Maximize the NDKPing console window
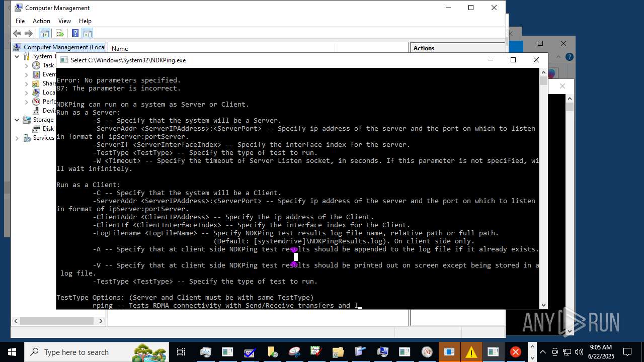The width and height of the screenshot is (644, 362). tap(513, 60)
